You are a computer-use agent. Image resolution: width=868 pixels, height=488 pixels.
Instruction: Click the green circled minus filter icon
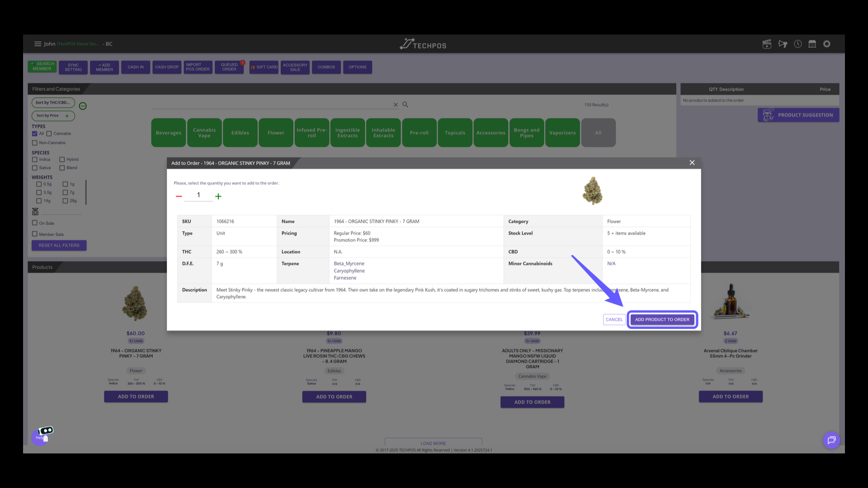coord(83,106)
